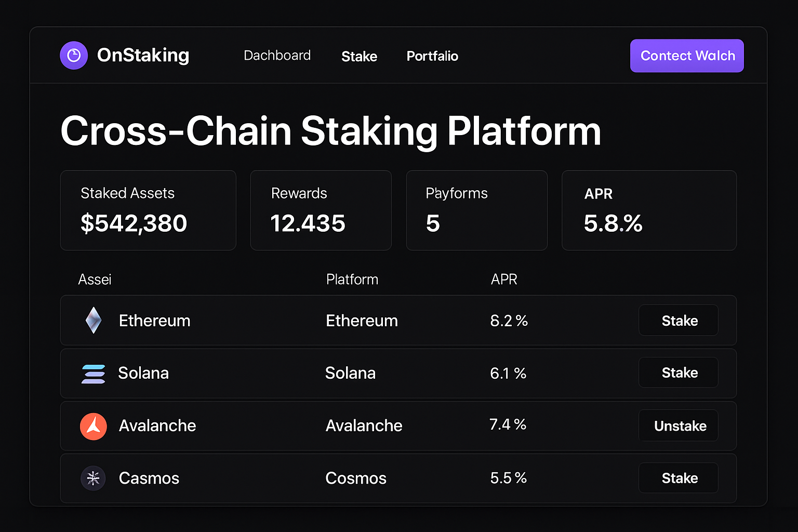798x532 pixels.
Task: Select the Ethereum diamond icon
Action: pyautogui.click(x=94, y=321)
